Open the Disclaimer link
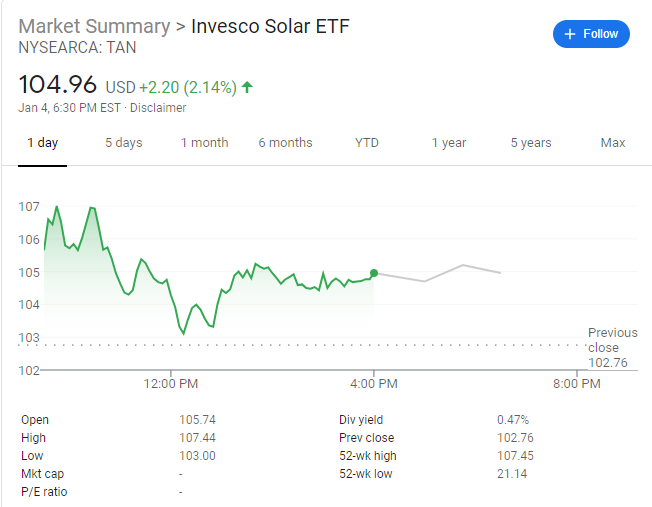The width and height of the screenshot is (652, 507). point(158,108)
